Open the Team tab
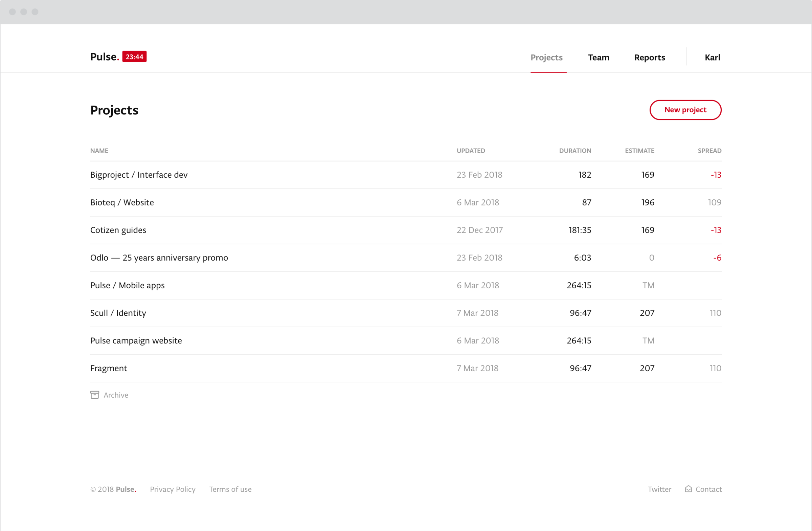The image size is (812, 531). [x=599, y=57]
